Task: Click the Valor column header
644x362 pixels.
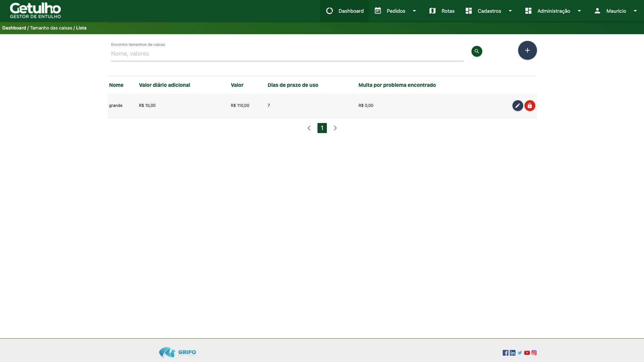Action: [237, 85]
